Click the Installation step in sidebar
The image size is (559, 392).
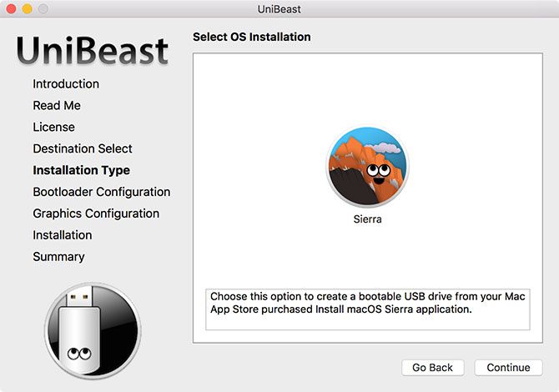[62, 235]
